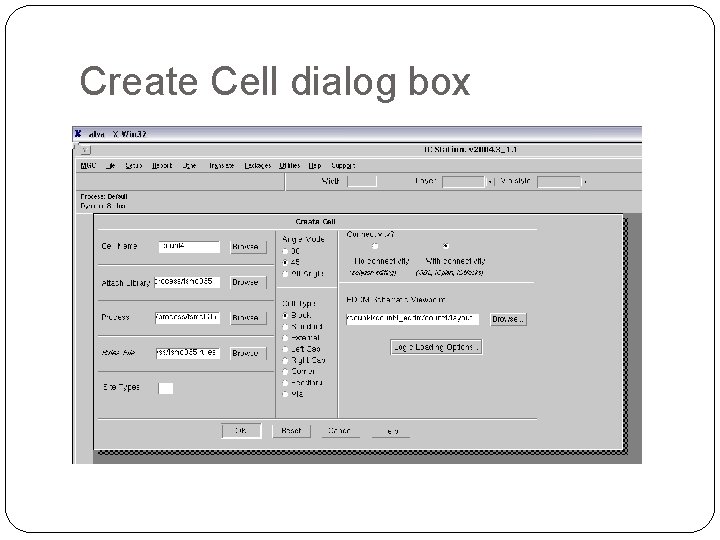This screenshot has width=720, height=540.
Task: Select the Feedthru cell type radio button
Action: (x=285, y=383)
